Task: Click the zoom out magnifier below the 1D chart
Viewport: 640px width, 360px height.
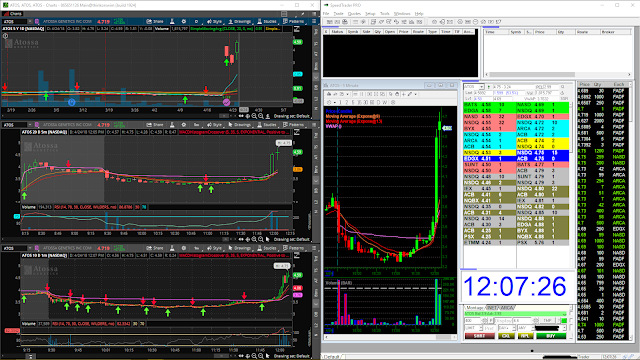Action: (254, 116)
